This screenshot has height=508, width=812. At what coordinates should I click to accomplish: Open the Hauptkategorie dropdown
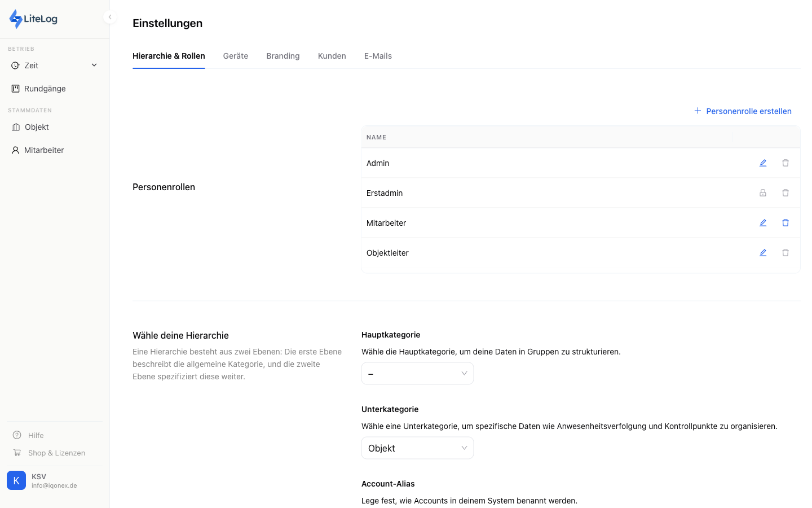(x=417, y=374)
